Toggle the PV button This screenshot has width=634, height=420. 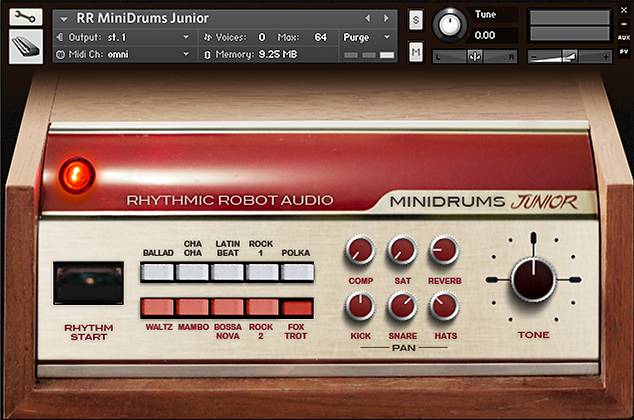tap(623, 52)
